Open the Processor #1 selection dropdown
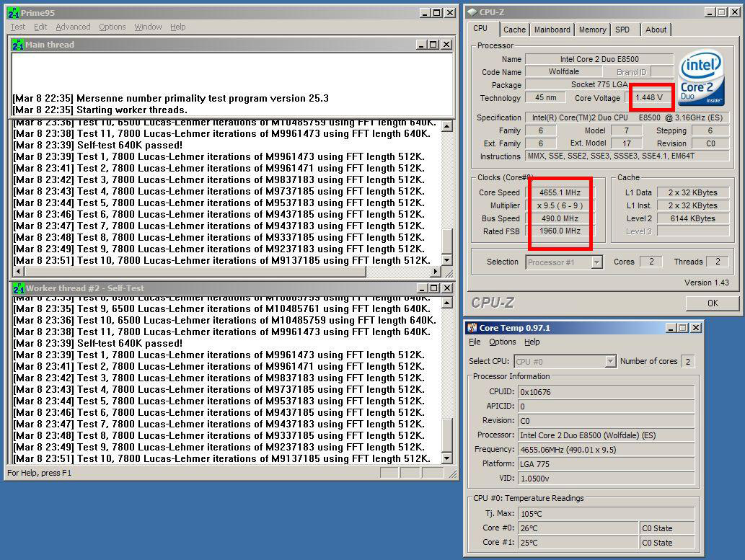 [x=596, y=262]
